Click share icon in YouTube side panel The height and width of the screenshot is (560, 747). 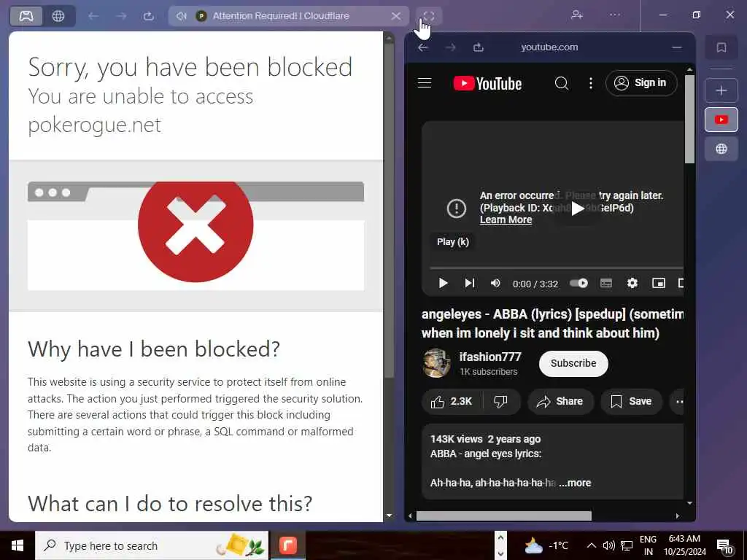pos(479,47)
